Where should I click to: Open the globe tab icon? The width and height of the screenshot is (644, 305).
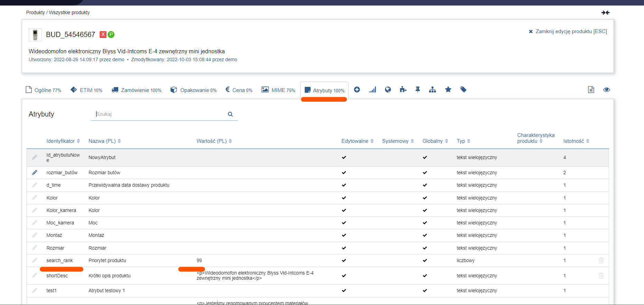point(388,90)
